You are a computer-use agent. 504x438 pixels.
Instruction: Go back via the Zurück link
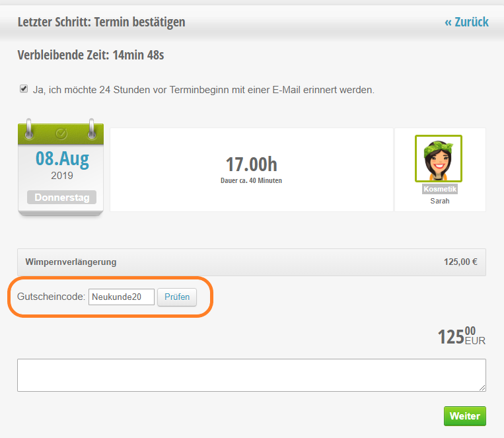(x=466, y=22)
